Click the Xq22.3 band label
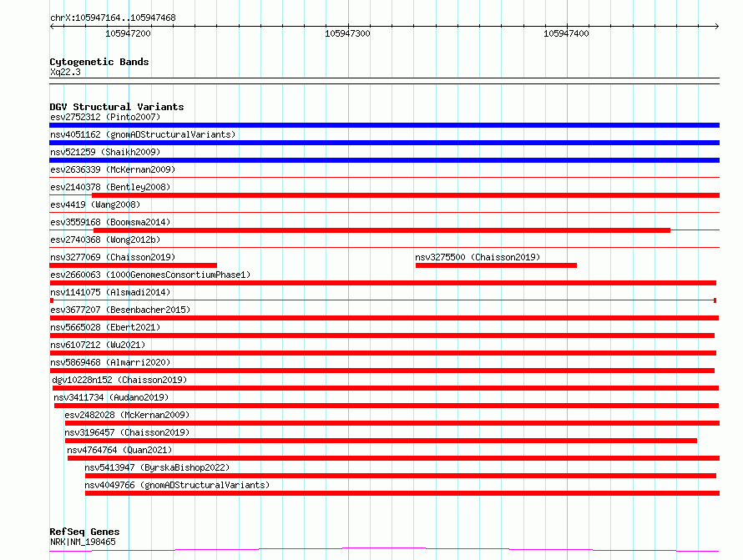Viewport: 743px width, 560px height. 65,72
